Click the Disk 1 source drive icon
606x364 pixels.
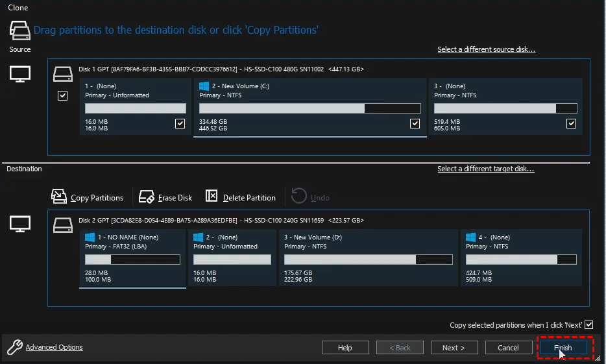click(63, 73)
